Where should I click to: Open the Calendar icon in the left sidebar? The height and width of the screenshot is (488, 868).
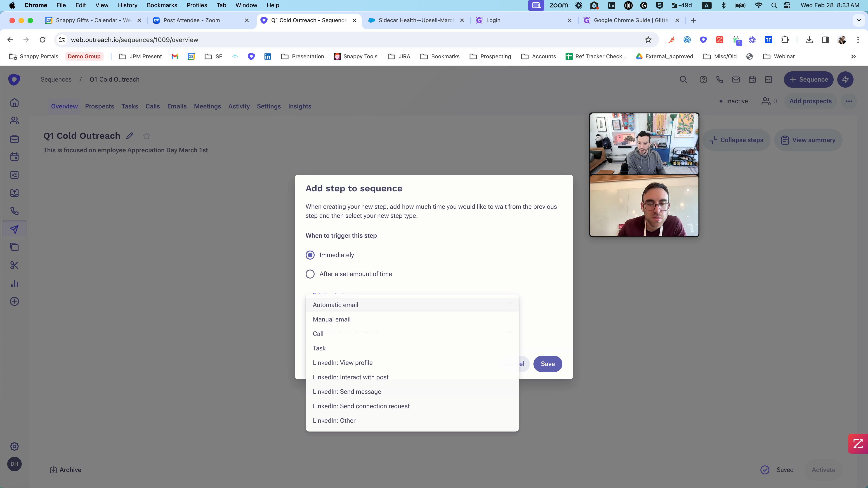[14, 157]
